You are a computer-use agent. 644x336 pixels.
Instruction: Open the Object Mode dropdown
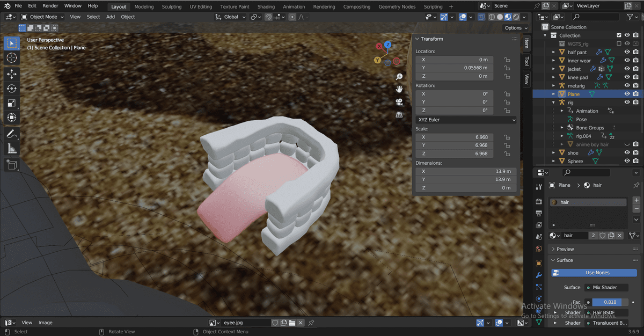(42, 17)
